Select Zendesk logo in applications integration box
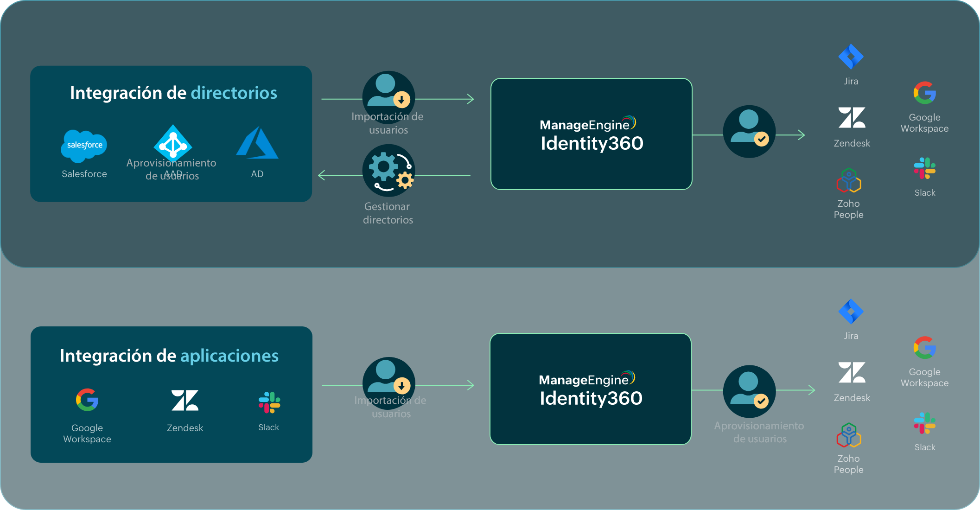This screenshot has height=510, width=980. click(x=185, y=400)
